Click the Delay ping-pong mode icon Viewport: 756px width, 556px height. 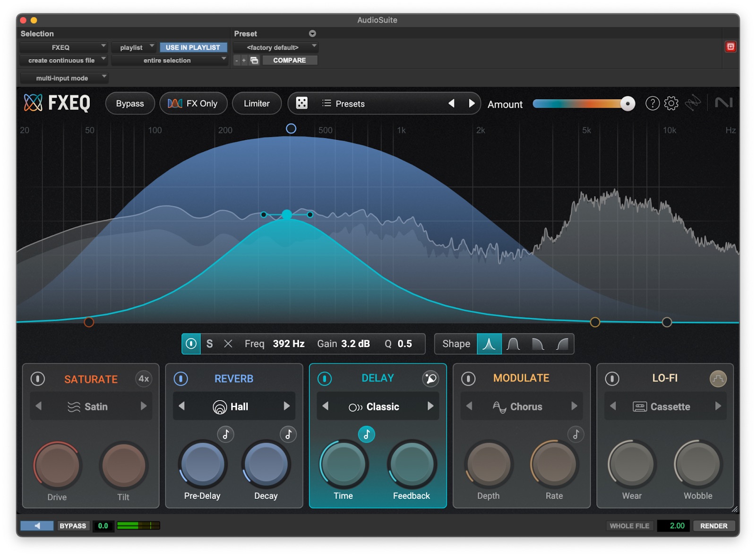pos(430,378)
